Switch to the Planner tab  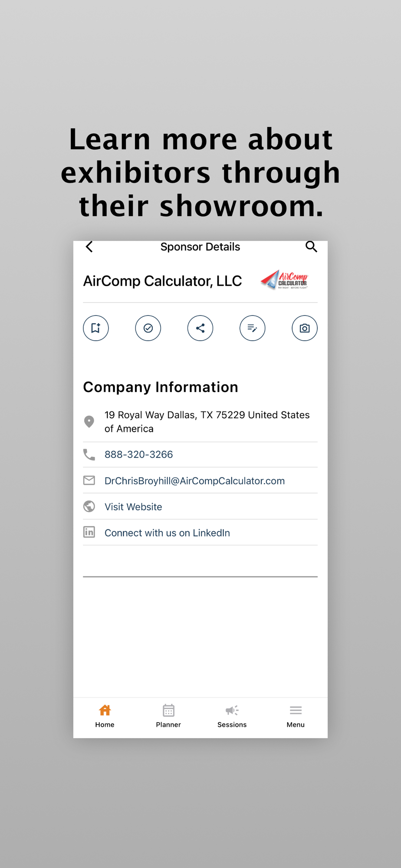click(168, 716)
